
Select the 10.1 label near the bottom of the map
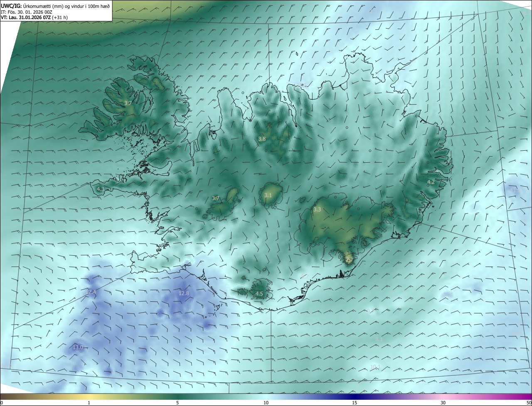point(375,367)
